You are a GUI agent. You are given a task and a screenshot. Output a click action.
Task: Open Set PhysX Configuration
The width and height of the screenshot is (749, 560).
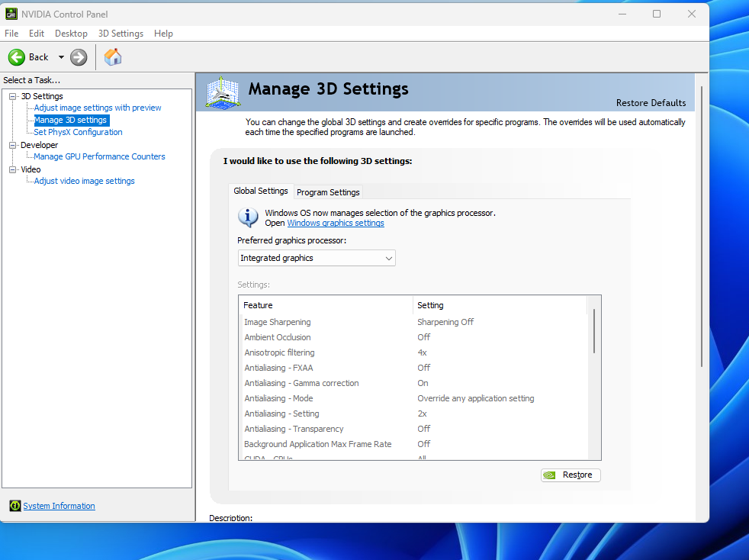[x=78, y=132]
